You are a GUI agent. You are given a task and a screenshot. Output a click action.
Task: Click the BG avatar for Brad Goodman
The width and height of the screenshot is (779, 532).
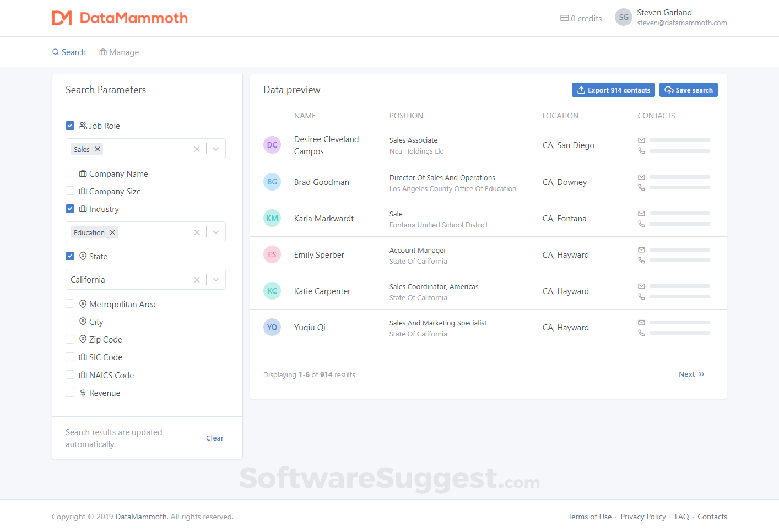coord(272,182)
